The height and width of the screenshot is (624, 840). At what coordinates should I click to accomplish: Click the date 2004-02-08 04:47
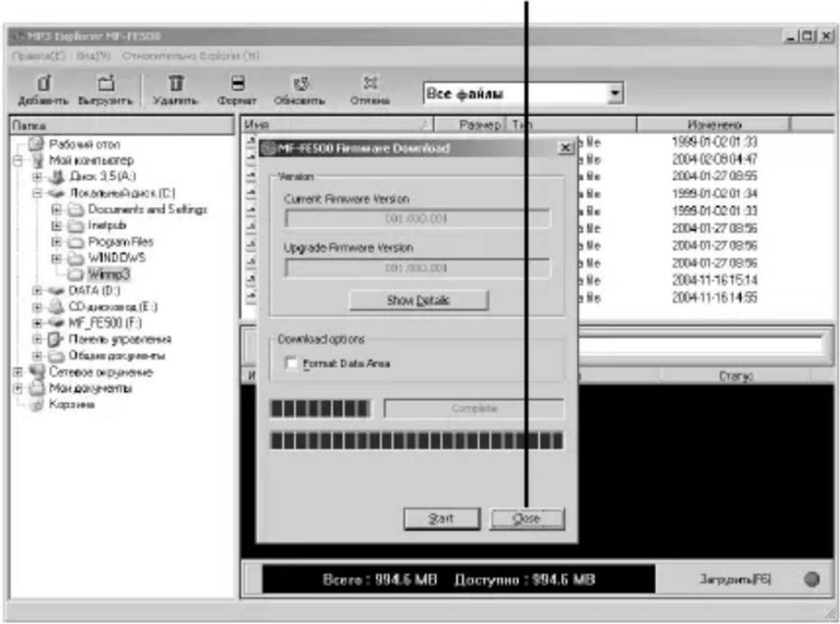click(715, 160)
